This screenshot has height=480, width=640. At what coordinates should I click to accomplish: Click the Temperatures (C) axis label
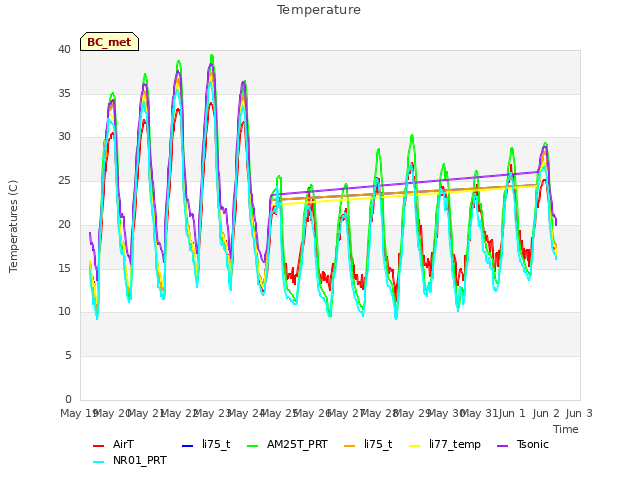click(13, 226)
